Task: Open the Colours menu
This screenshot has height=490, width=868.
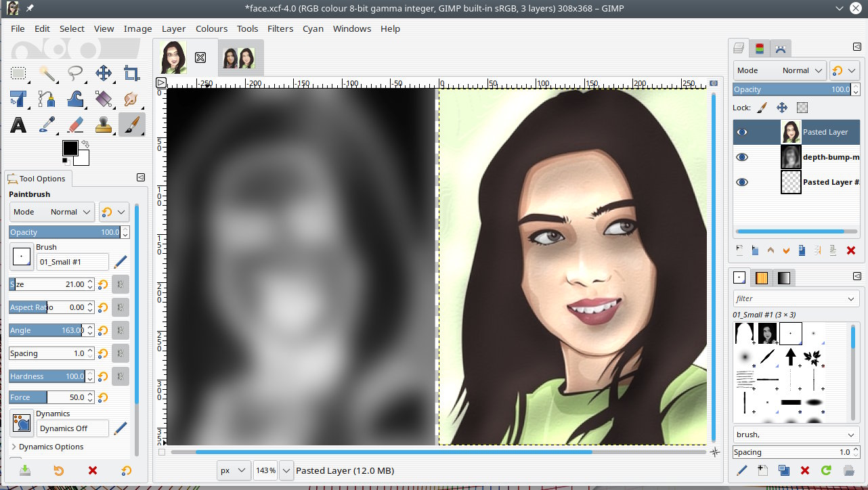Action: (x=211, y=28)
